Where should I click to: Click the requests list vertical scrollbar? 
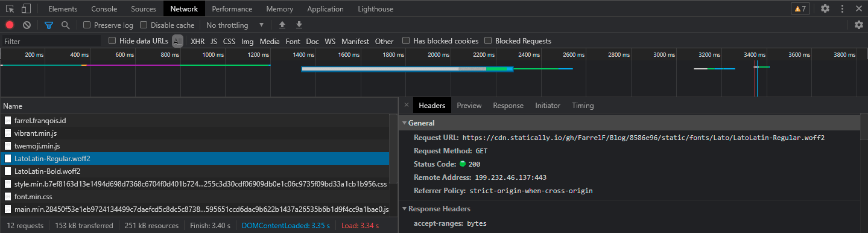[394, 150]
